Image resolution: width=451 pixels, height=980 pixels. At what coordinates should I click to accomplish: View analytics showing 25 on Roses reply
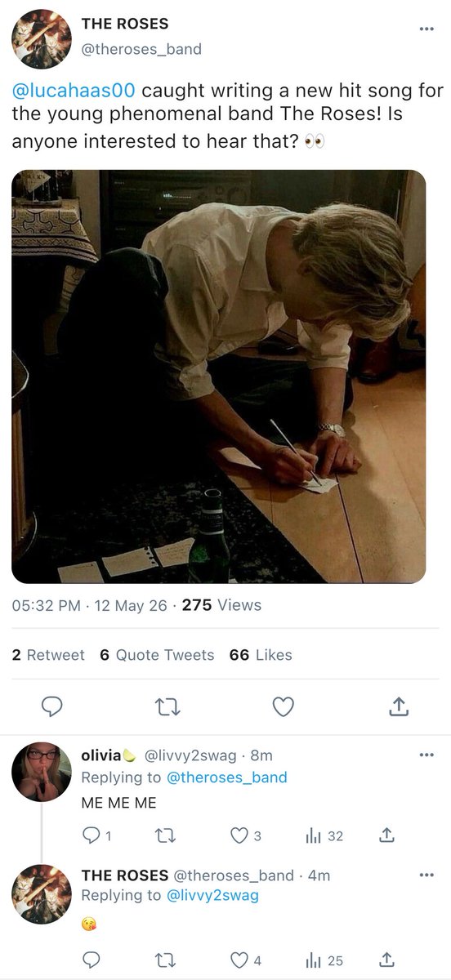[324, 959]
